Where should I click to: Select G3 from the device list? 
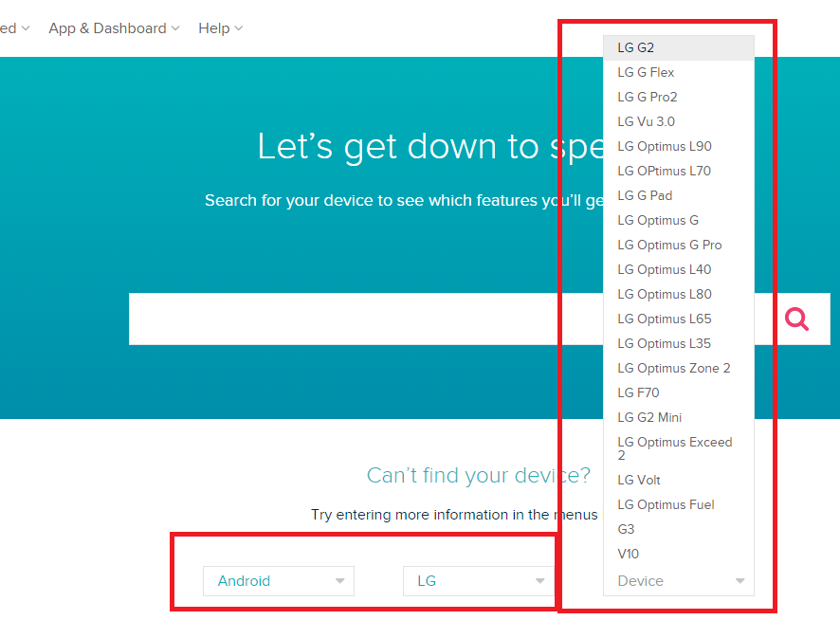tap(679, 529)
